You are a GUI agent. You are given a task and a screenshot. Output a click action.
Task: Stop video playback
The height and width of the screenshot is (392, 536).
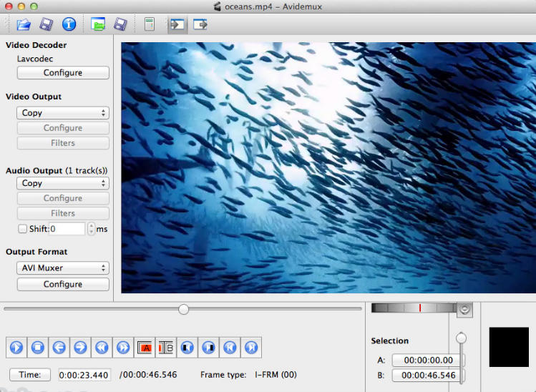[x=37, y=348]
